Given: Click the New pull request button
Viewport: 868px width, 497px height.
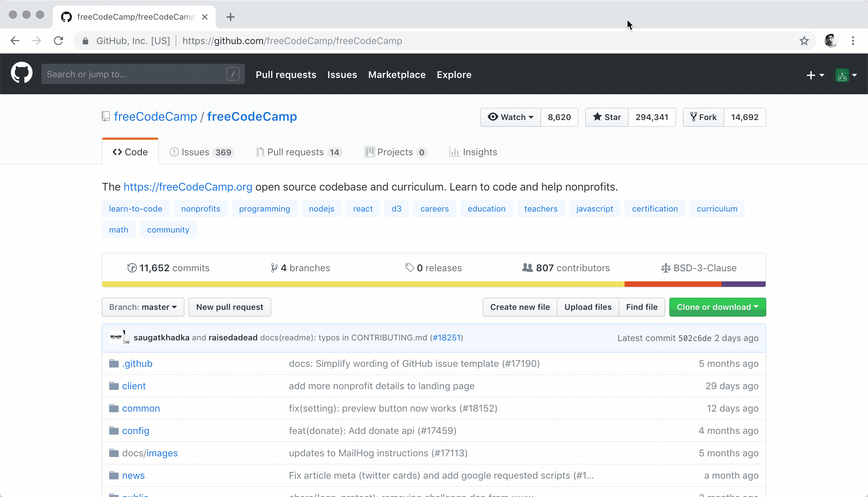Looking at the screenshot, I should 229,307.
